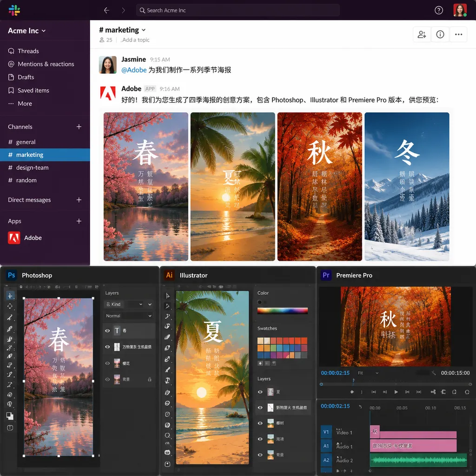476x476 pixels.
Task: Hide the 春 text layer in Photoshop
Action: point(107,331)
